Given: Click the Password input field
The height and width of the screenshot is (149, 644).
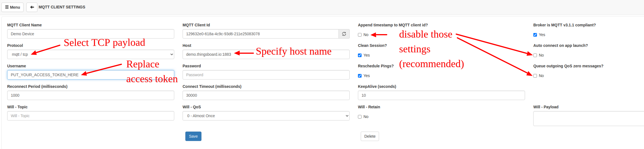Looking at the screenshot, I should click(x=266, y=75).
